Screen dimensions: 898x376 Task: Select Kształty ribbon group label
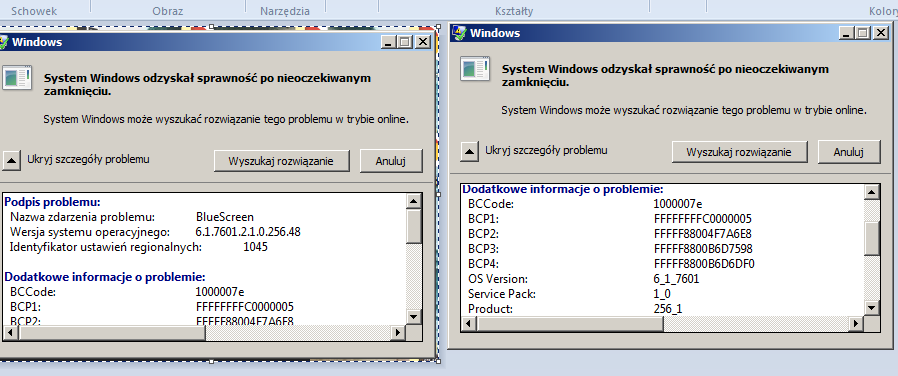(x=514, y=11)
